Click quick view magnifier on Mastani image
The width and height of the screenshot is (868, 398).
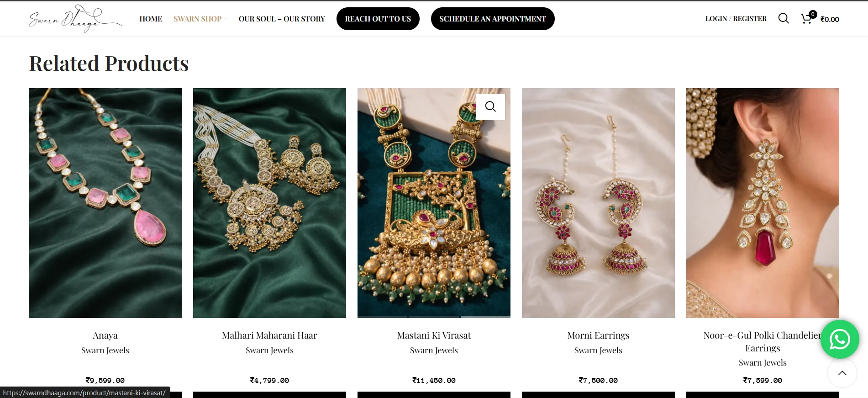tap(490, 106)
